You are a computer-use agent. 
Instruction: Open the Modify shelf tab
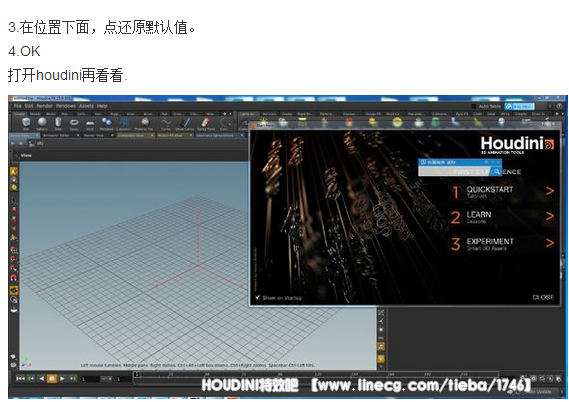(35, 114)
